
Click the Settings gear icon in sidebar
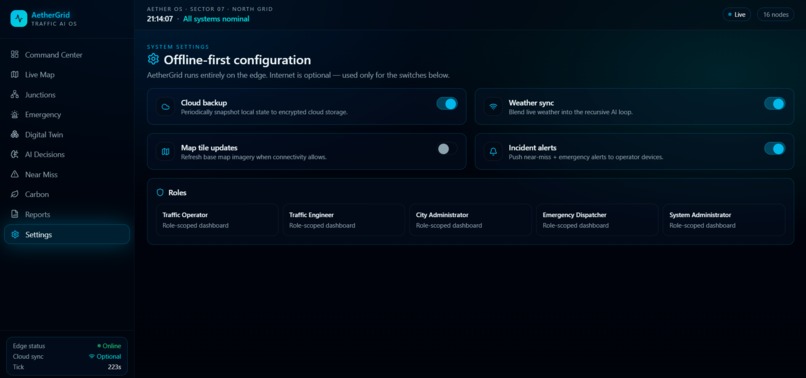(x=15, y=235)
